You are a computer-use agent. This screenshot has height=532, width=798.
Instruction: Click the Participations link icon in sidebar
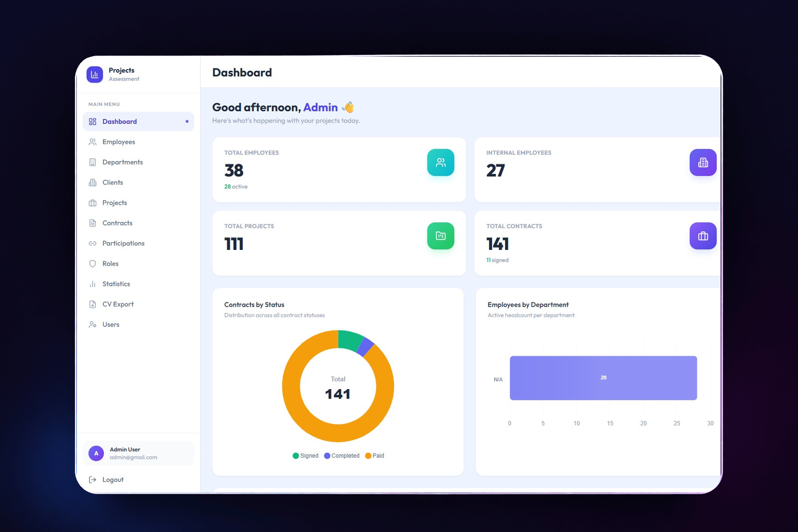92,243
